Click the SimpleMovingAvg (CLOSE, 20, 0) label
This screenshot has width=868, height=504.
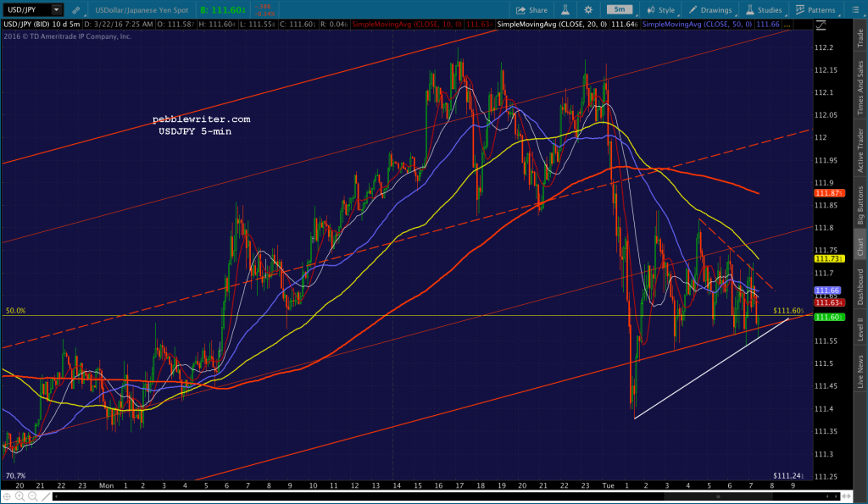tap(552, 25)
